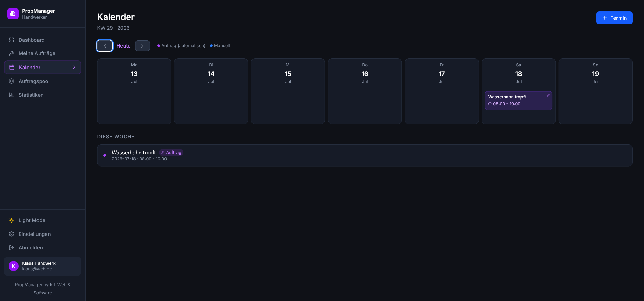Click the PropManager logo icon
The width and height of the screenshot is (644, 301).
13,14
